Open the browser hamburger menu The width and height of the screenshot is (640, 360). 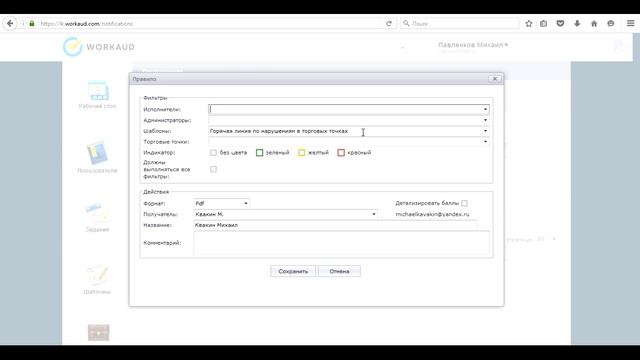pos(631,24)
